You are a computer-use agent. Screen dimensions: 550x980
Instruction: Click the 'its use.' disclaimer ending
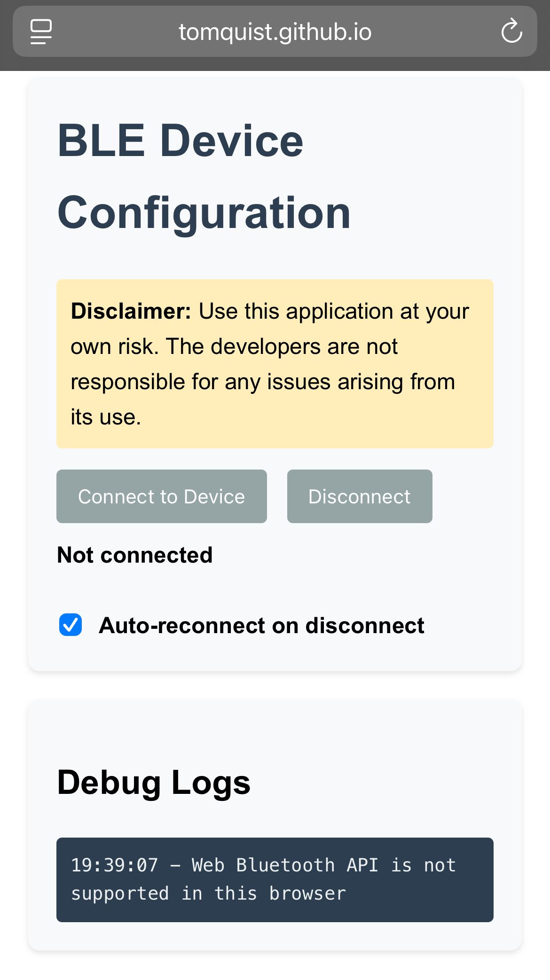click(106, 417)
